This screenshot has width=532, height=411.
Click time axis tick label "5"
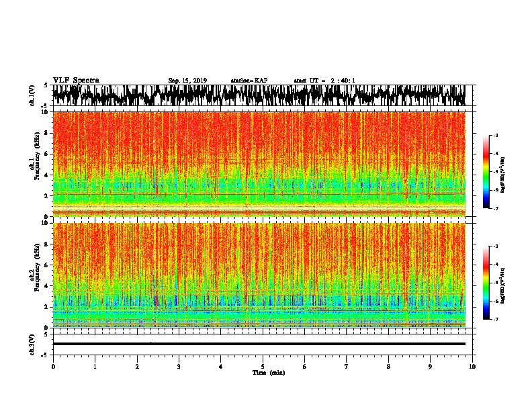tap(263, 367)
